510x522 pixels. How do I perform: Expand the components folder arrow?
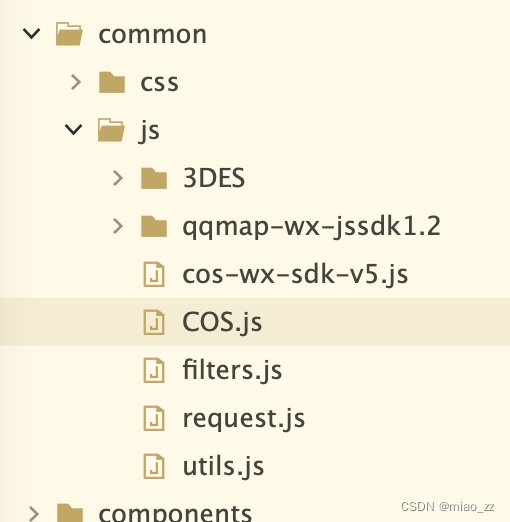pos(34,514)
